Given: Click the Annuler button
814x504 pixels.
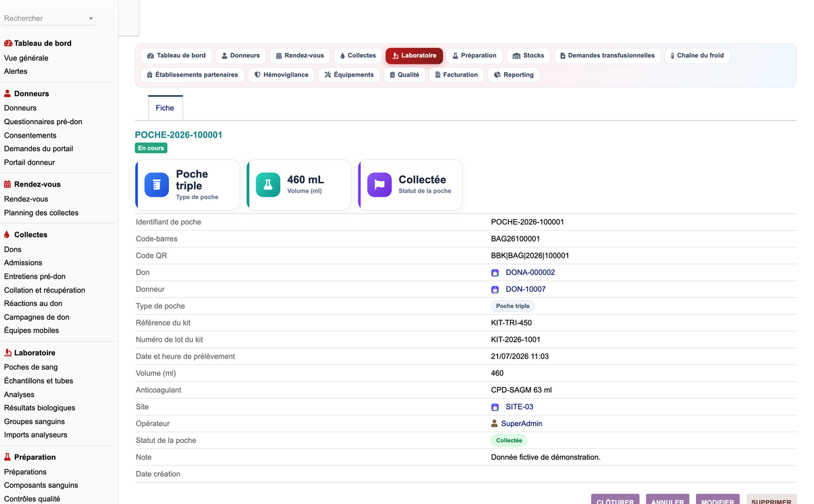Looking at the screenshot, I should coord(667,501).
